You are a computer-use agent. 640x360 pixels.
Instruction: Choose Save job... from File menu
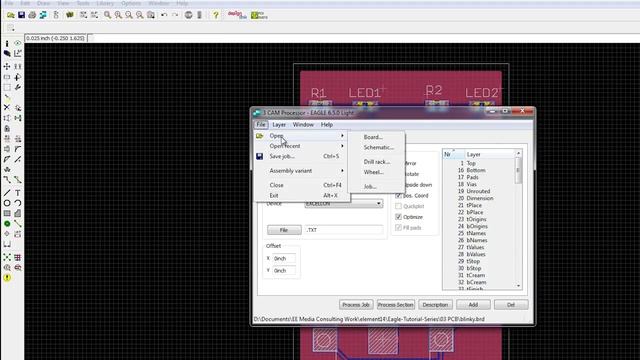tap(302, 156)
